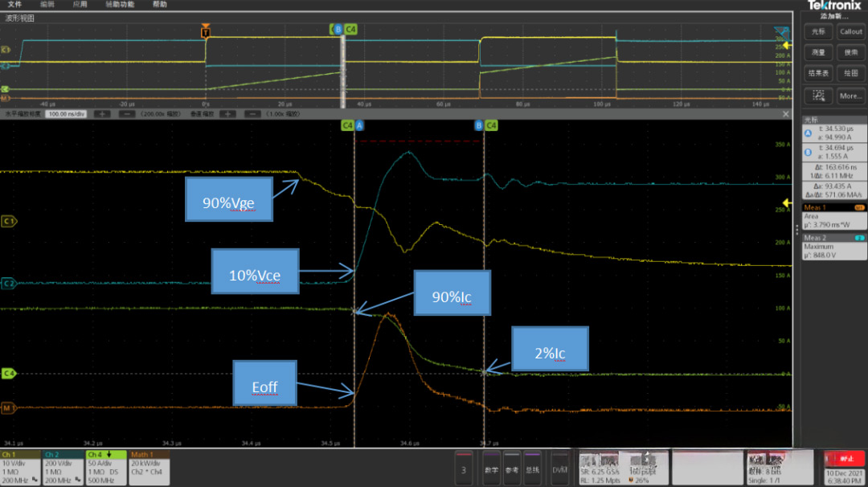Select the C2 channel handle on waveform

pos(9,283)
